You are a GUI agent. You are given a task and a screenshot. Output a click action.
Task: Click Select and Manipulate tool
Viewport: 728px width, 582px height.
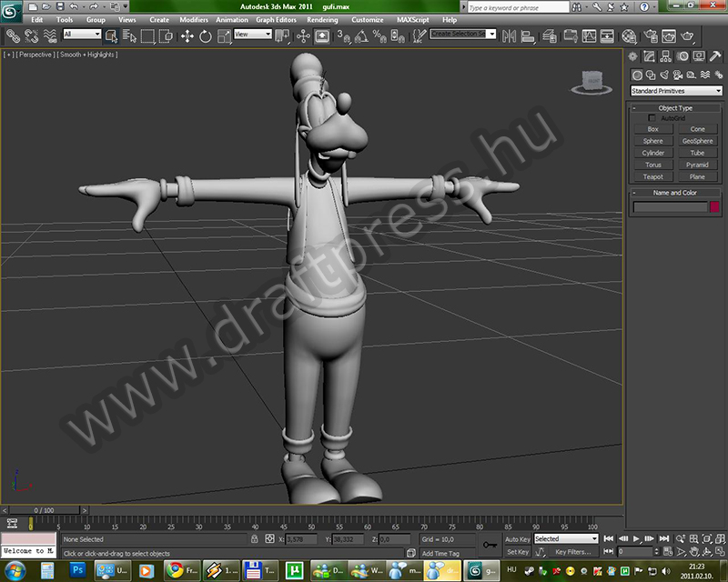click(303, 35)
